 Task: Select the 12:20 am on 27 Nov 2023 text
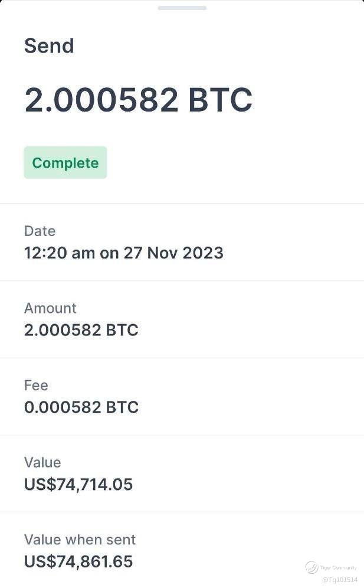[x=124, y=253]
